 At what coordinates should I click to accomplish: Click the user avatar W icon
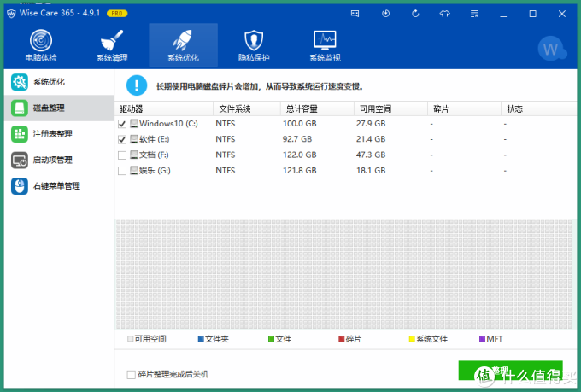pos(552,49)
